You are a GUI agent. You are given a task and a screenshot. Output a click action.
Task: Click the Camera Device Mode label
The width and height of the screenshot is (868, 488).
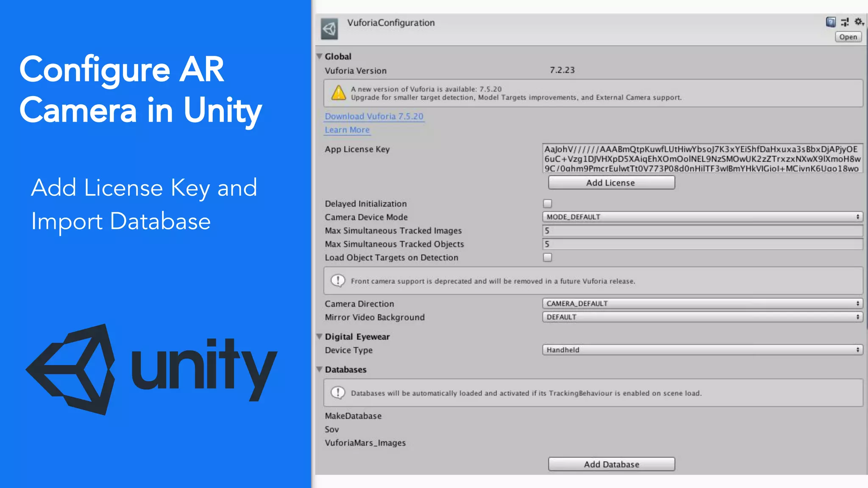(366, 217)
